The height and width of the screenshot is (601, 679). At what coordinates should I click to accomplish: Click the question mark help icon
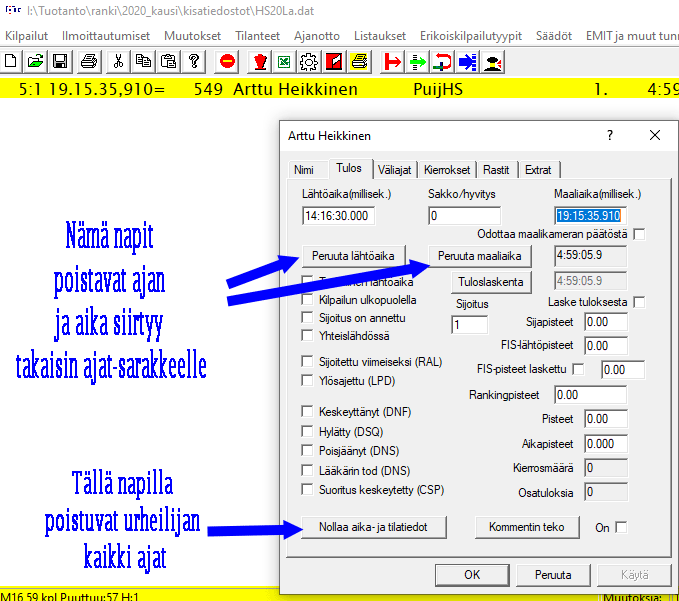click(x=194, y=62)
